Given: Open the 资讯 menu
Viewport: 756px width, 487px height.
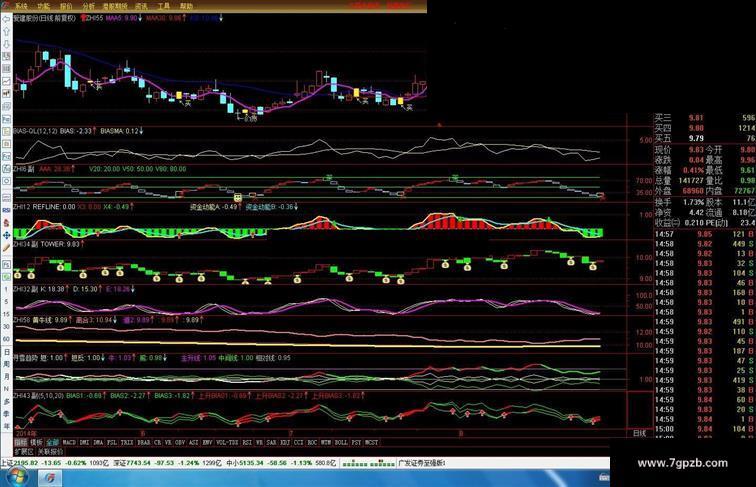Looking at the screenshot, I should click(141, 6).
